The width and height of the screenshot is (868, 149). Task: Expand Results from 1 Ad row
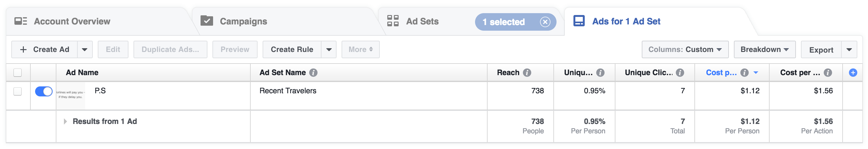coord(65,121)
